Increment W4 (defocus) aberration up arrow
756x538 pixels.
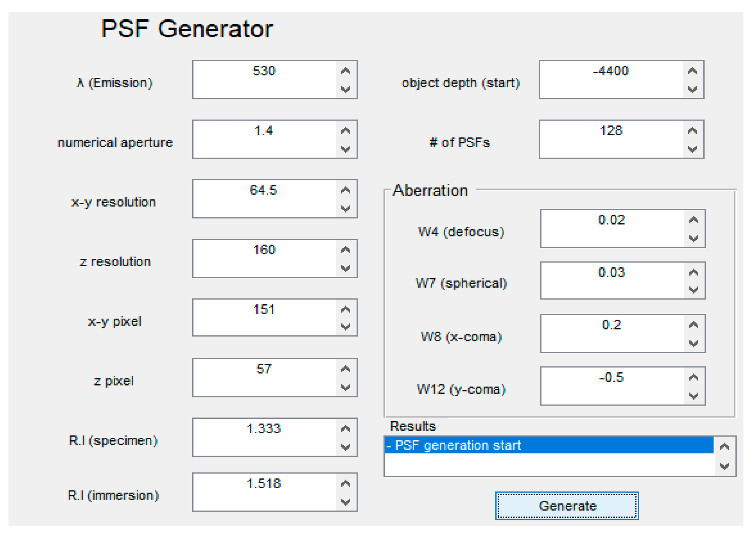pyautogui.click(x=694, y=220)
